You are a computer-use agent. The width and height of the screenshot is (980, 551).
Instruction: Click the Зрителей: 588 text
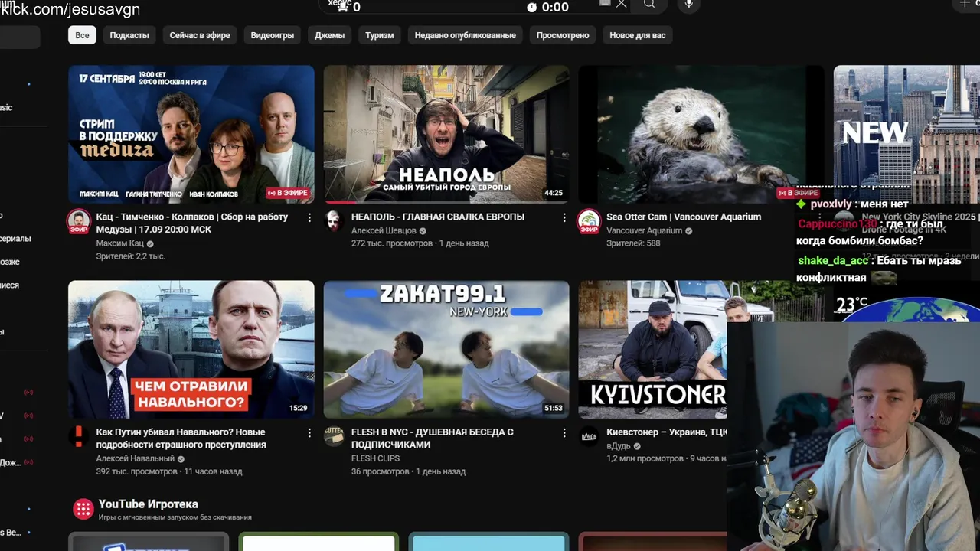click(x=633, y=243)
